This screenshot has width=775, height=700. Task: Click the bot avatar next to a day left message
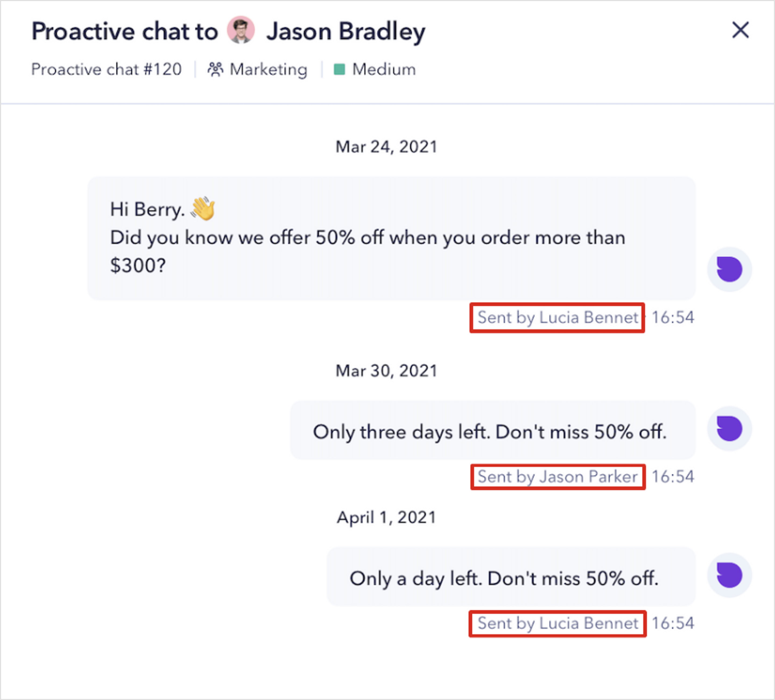[729, 575]
